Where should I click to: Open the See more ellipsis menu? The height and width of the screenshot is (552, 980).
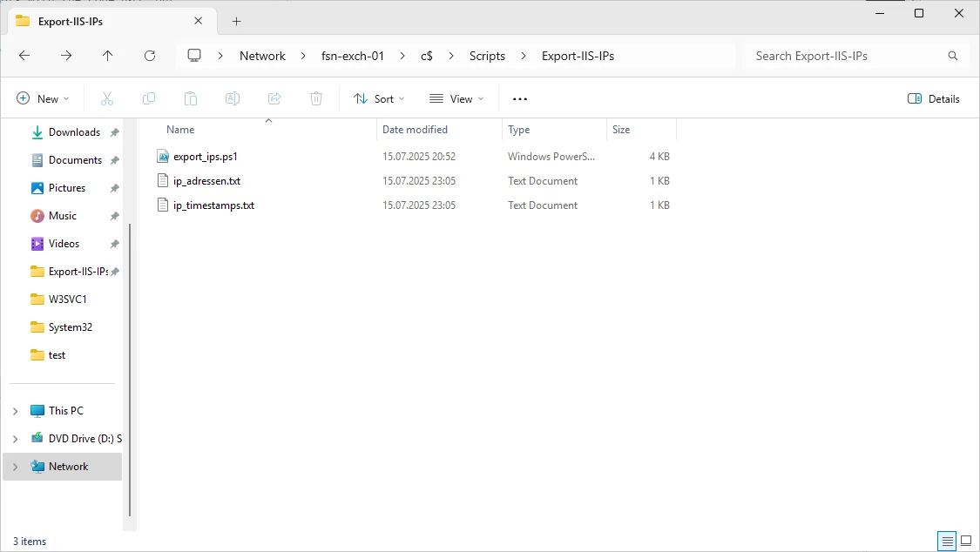520,98
